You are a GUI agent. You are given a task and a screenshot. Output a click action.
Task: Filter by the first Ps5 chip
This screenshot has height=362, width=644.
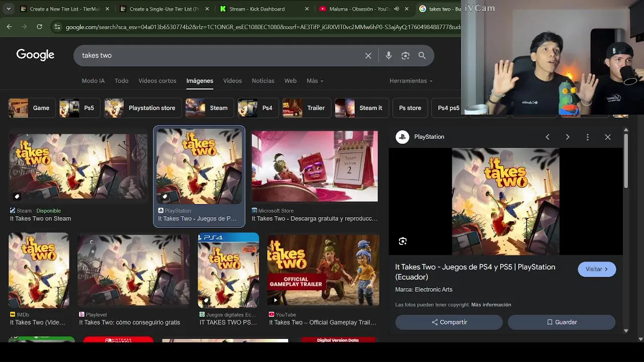79,108
